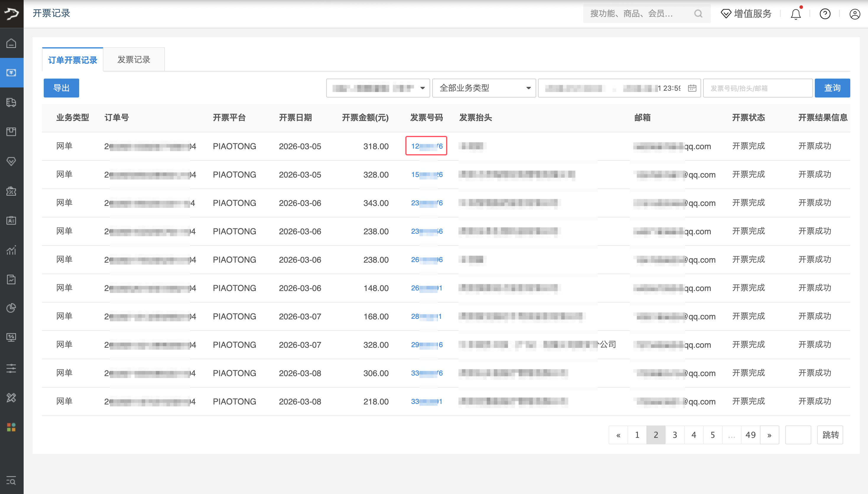
Task: Open the colorful apps grid icon
Action: (11, 427)
